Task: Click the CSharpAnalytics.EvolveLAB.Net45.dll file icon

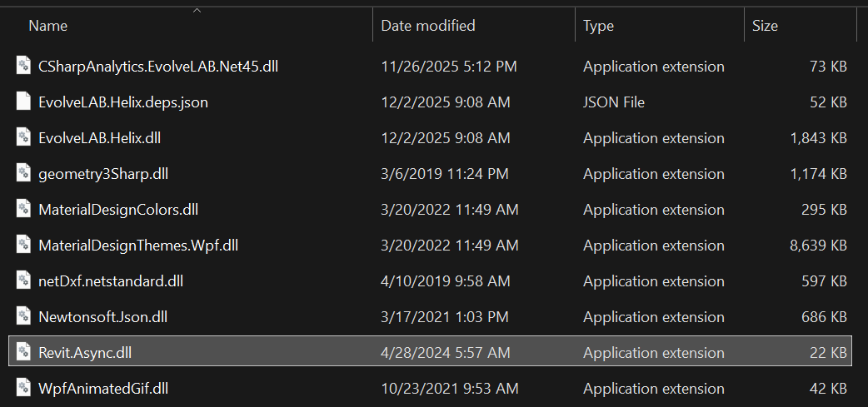Action: tap(24, 67)
